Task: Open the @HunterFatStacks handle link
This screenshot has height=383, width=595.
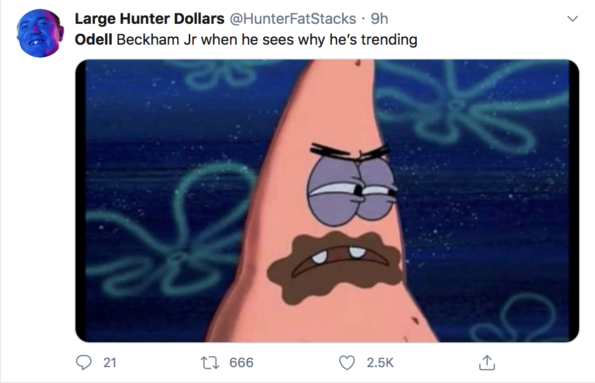Action: [x=293, y=19]
